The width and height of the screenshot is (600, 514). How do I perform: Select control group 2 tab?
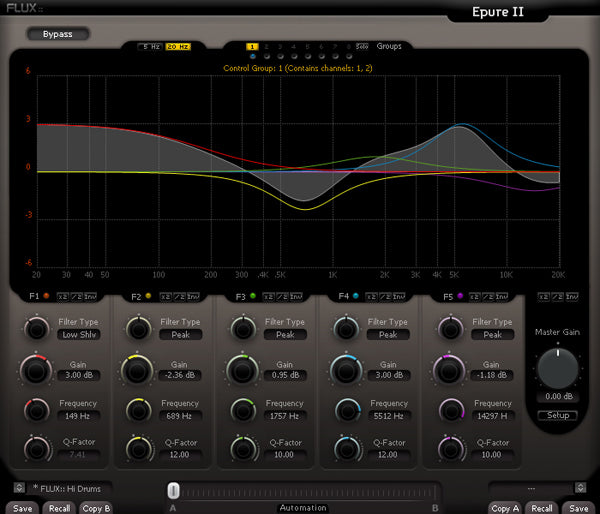[267, 47]
